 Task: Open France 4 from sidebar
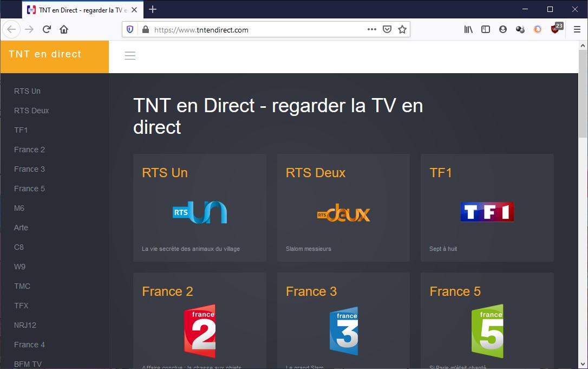(29, 345)
